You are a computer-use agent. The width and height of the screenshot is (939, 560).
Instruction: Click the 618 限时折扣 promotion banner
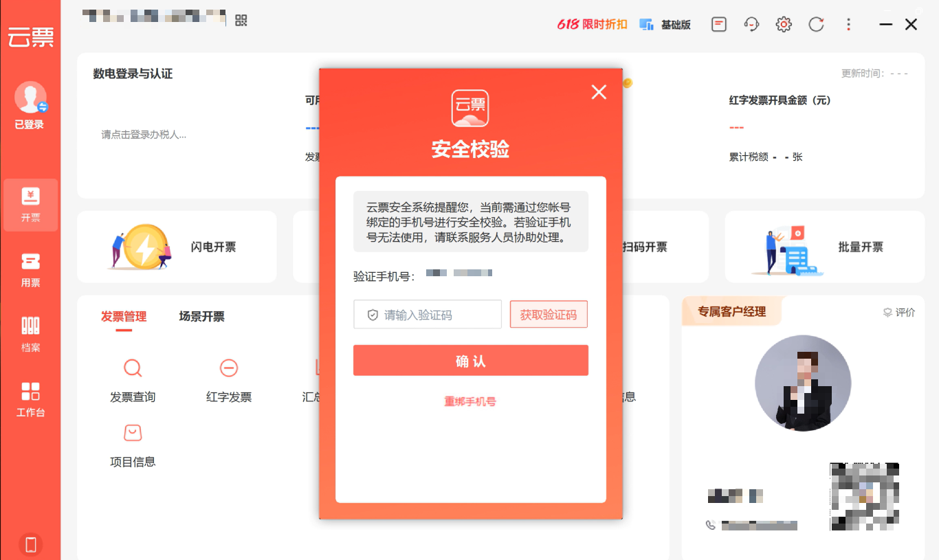[592, 24]
